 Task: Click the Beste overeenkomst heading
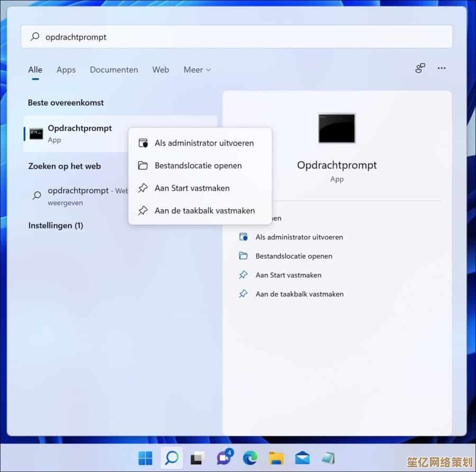tap(66, 103)
